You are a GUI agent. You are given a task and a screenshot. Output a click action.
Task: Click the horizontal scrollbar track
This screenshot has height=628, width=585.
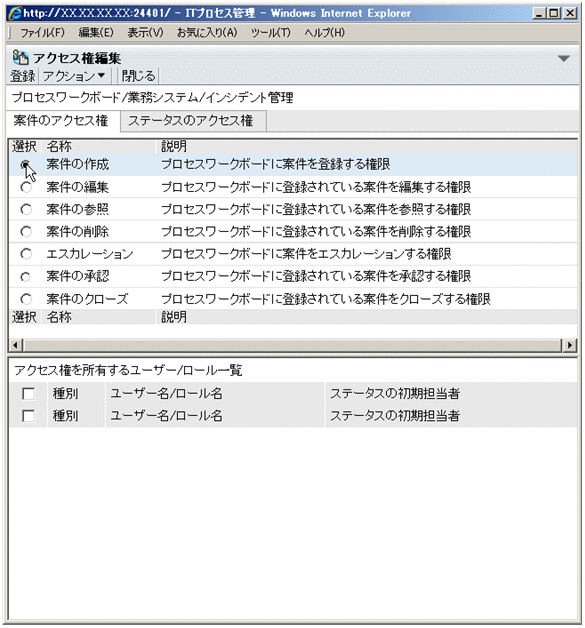point(292,345)
